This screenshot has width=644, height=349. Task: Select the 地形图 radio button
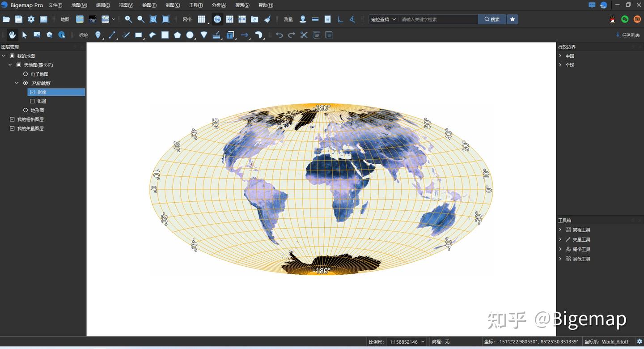(x=25, y=110)
